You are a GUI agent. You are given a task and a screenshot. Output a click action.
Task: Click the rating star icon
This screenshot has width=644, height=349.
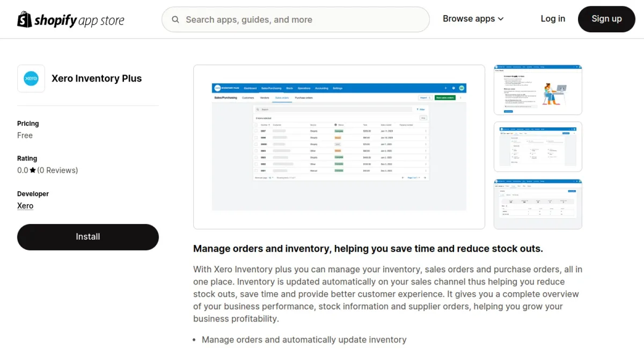(x=33, y=170)
